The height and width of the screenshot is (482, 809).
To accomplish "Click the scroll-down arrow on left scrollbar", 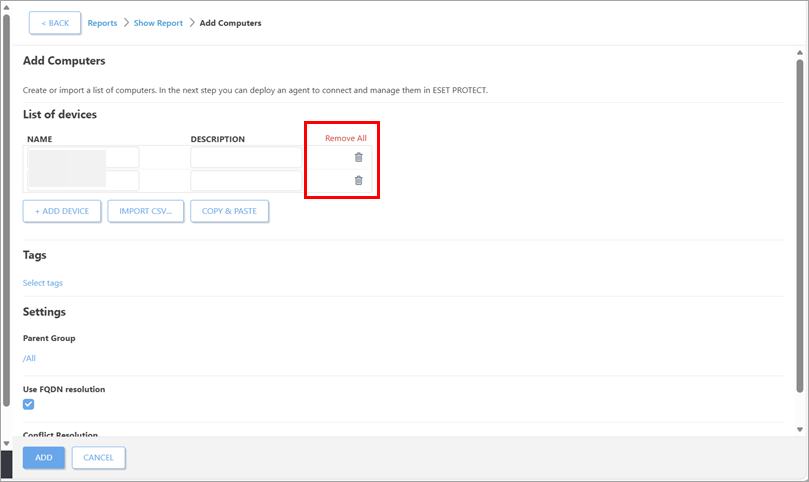I will (x=6, y=442).
